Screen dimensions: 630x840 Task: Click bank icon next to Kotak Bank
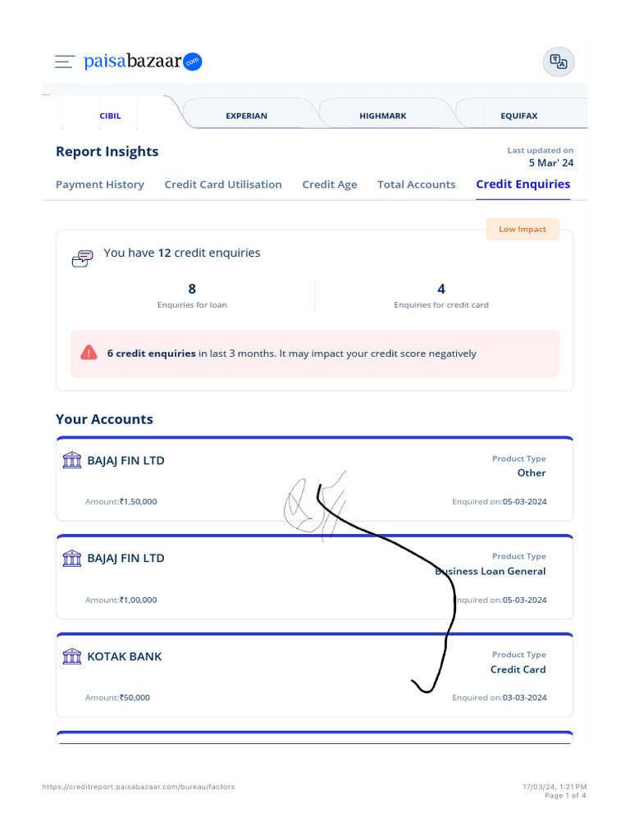(x=72, y=656)
